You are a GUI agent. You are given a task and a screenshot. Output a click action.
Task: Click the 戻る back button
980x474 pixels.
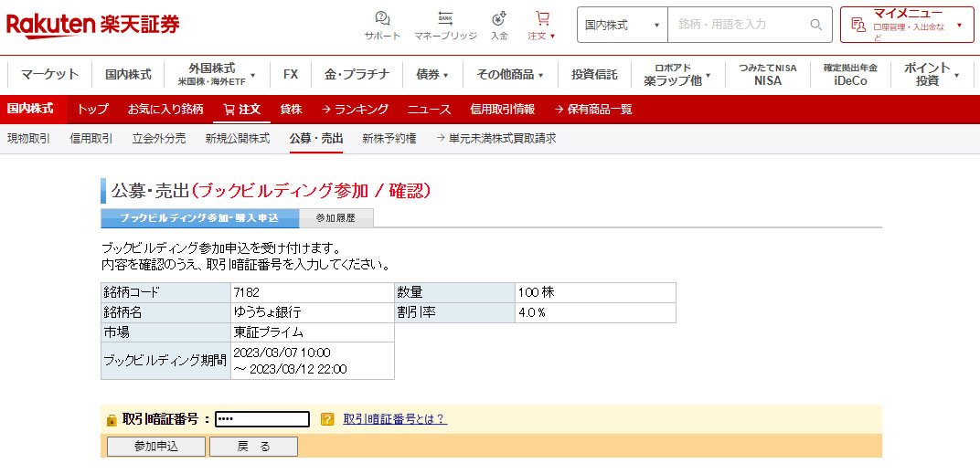click(253, 447)
